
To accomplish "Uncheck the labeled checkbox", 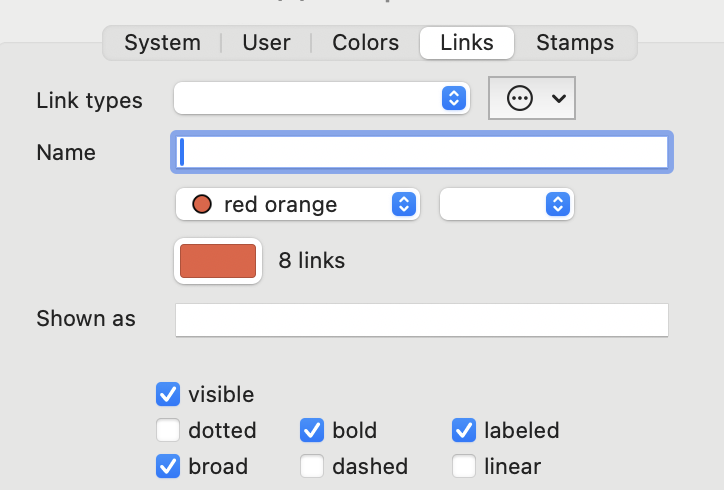I will point(464,430).
